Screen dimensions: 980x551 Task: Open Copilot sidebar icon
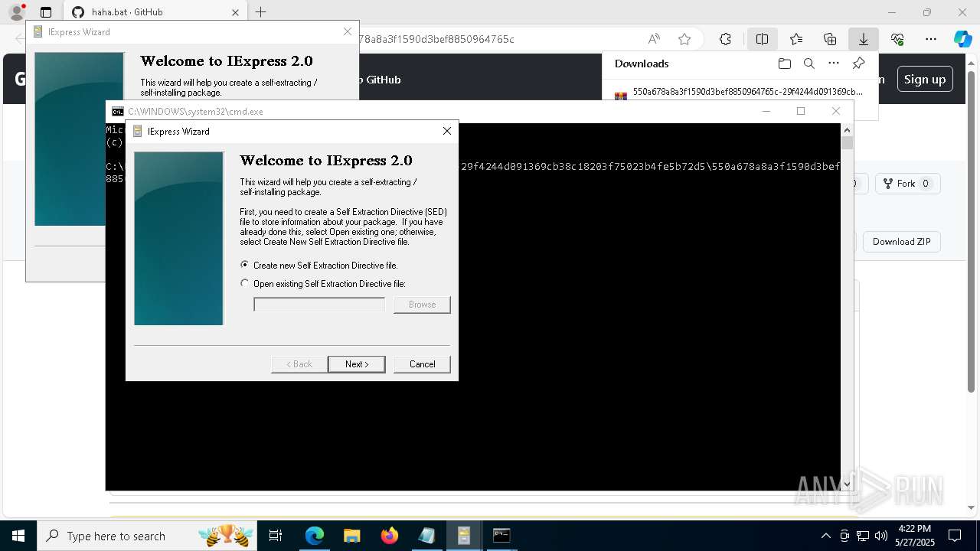click(962, 39)
